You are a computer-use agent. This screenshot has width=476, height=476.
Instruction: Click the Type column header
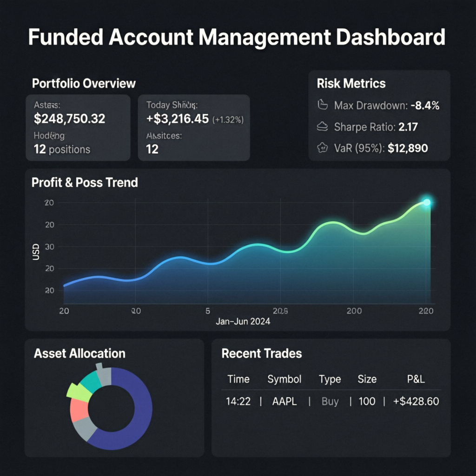[330, 379]
